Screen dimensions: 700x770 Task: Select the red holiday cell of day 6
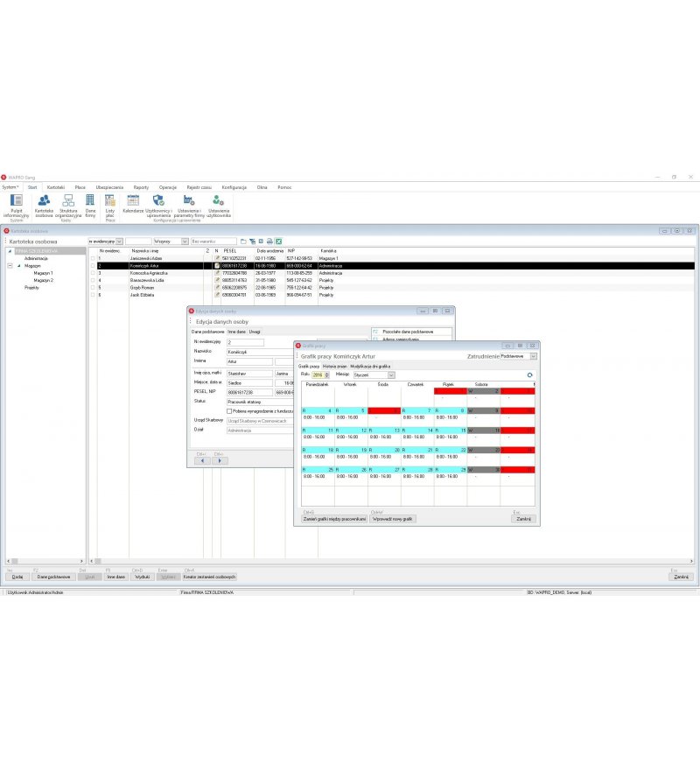coord(384,410)
